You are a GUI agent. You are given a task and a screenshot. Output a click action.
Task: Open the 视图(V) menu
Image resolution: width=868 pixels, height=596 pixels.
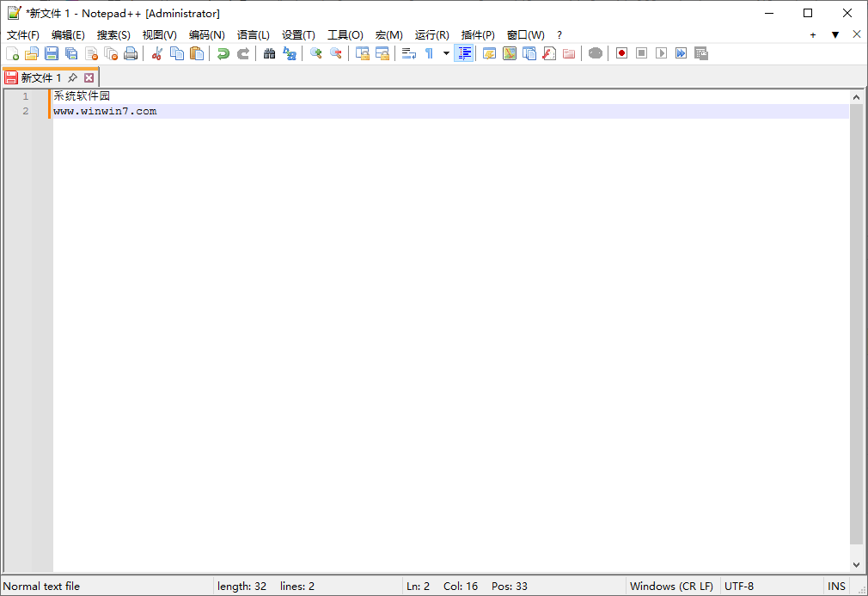click(160, 35)
